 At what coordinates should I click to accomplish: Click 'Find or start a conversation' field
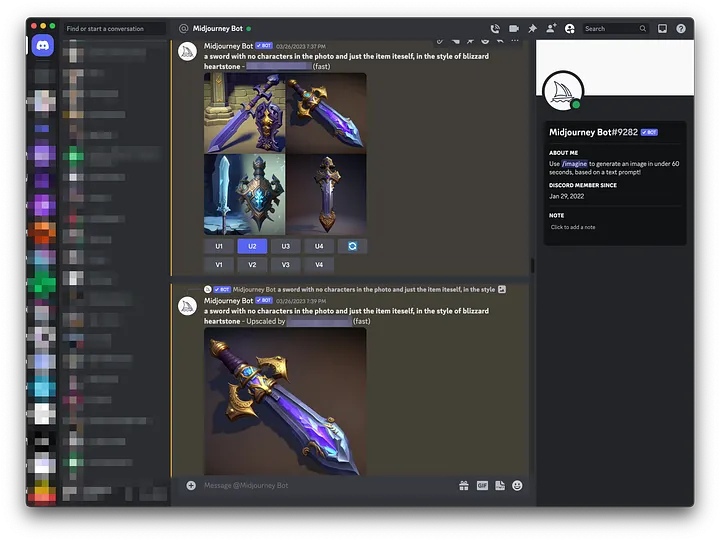pos(112,29)
